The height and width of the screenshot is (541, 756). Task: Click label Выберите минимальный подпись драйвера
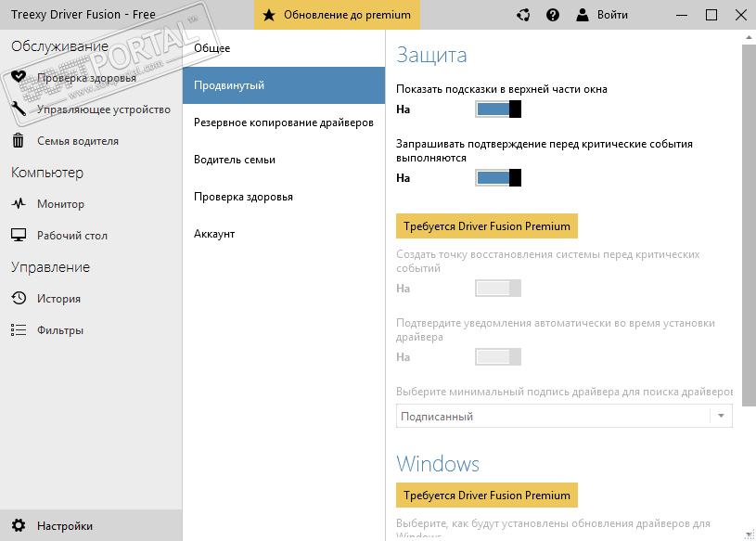coord(564,392)
